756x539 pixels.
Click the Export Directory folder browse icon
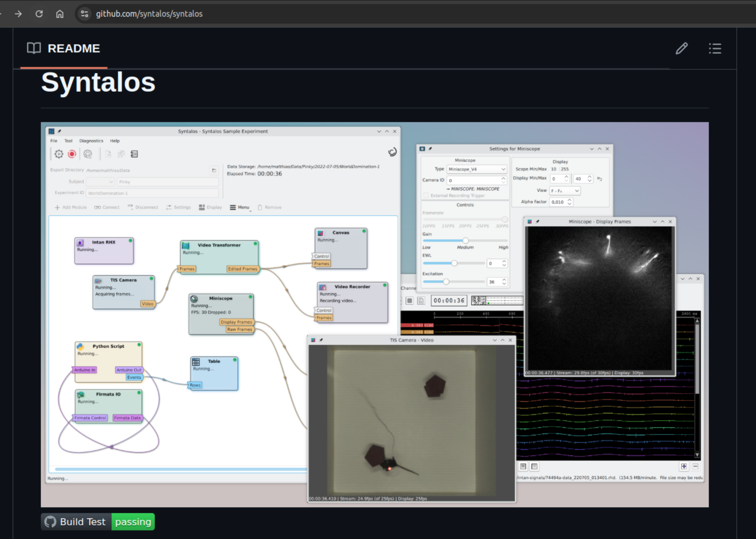click(x=214, y=170)
